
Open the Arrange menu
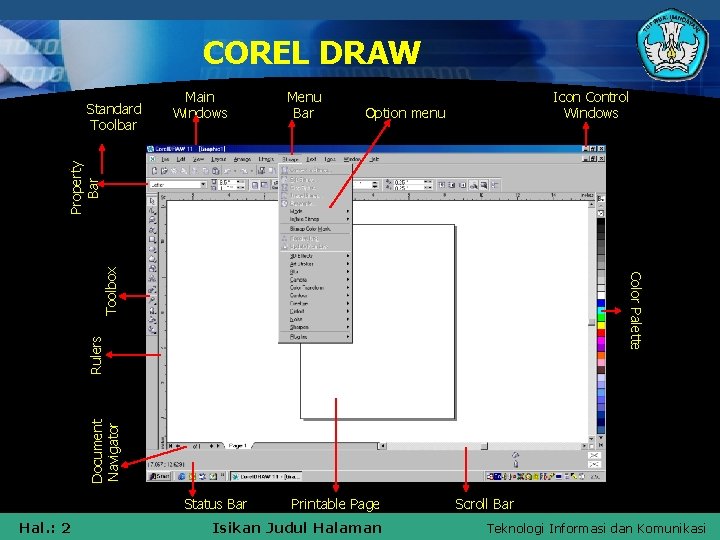point(242,159)
